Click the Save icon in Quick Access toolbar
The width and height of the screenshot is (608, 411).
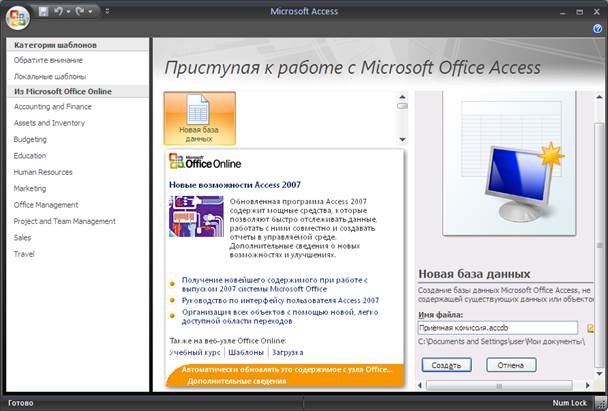click(43, 12)
